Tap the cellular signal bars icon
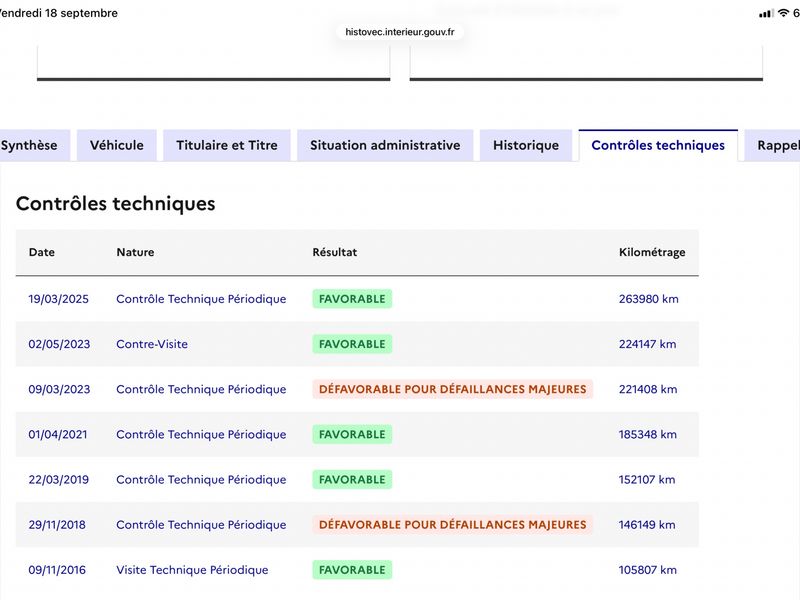The height and width of the screenshot is (600, 800). tap(766, 14)
